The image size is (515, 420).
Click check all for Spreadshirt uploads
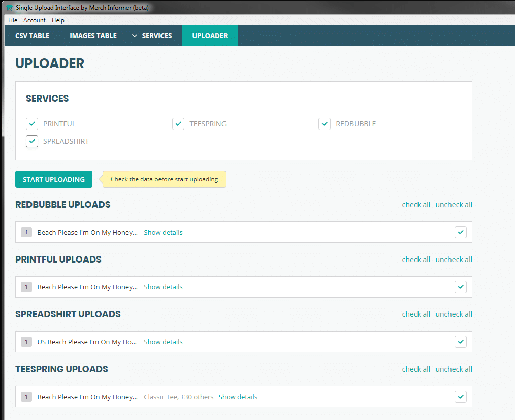tap(416, 314)
